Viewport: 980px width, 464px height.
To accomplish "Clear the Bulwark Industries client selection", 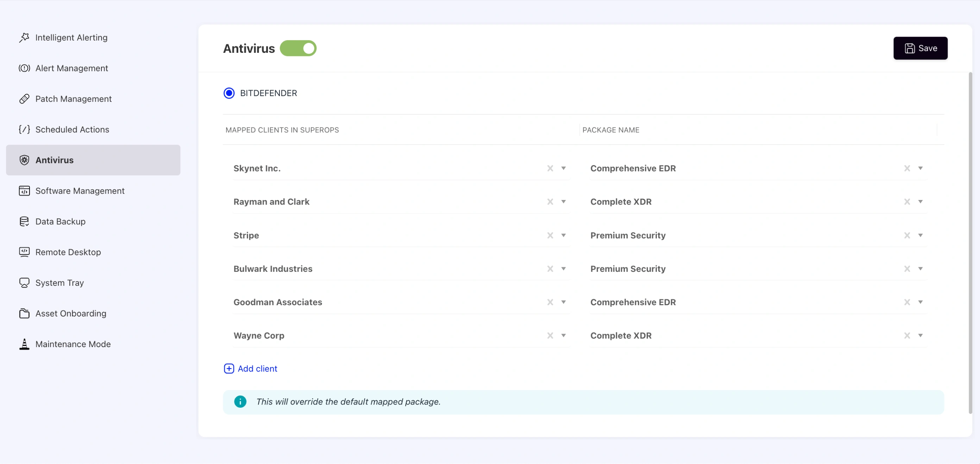I will [550, 269].
